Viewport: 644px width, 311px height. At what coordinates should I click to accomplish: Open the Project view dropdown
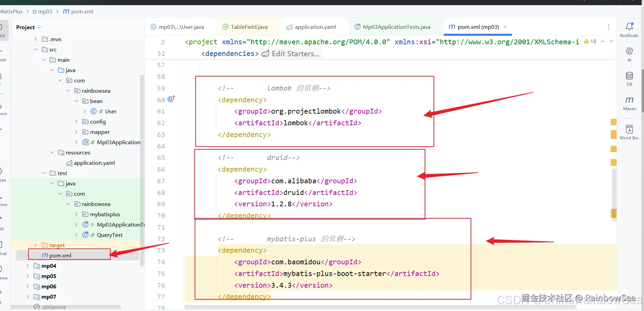coord(28,27)
